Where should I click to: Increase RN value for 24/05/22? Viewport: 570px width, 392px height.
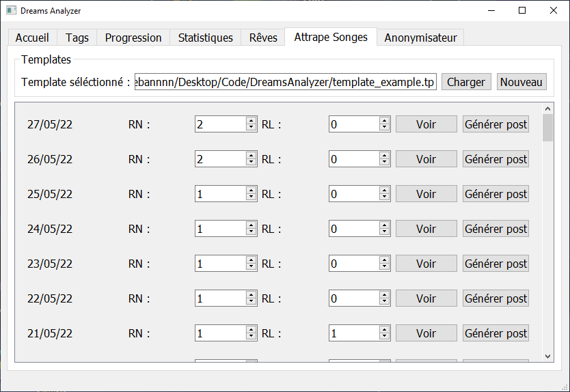click(x=251, y=225)
